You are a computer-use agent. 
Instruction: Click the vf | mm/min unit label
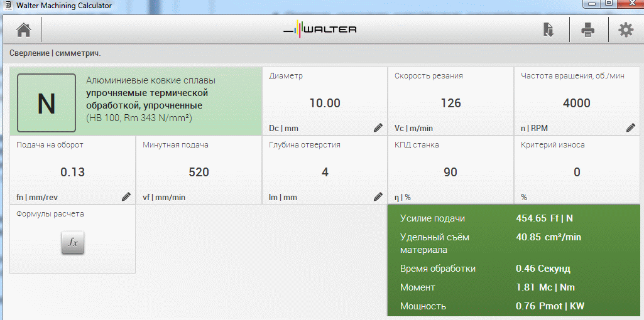tap(164, 197)
